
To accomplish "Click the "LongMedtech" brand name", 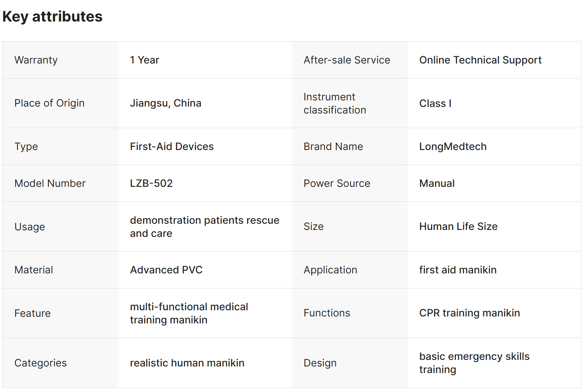I will point(453,146).
